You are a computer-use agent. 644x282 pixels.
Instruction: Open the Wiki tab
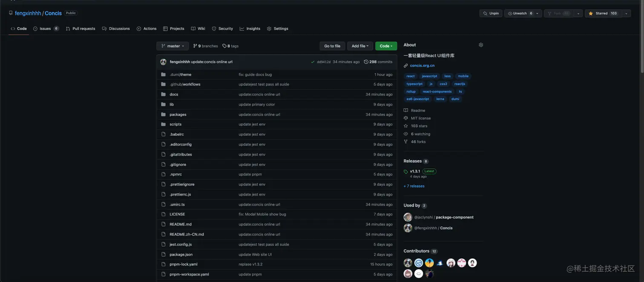pyautogui.click(x=198, y=29)
